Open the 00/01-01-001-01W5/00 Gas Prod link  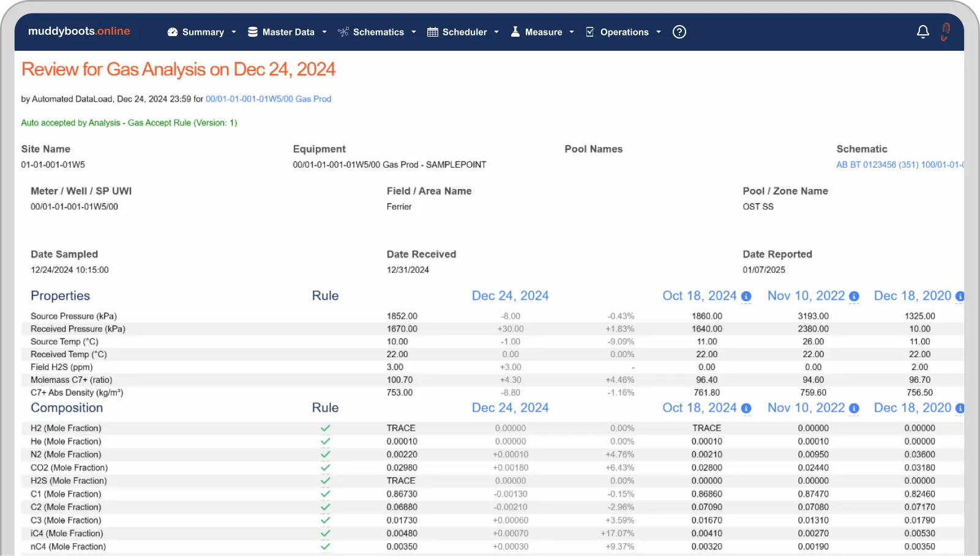(x=268, y=99)
